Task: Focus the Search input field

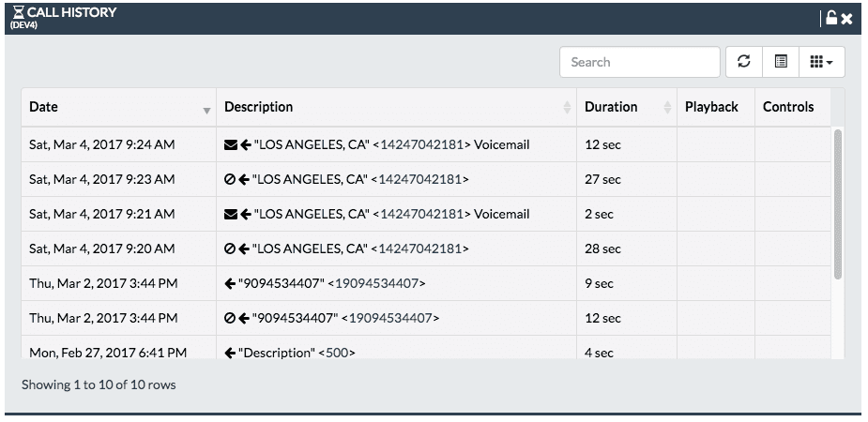Action: (x=639, y=62)
